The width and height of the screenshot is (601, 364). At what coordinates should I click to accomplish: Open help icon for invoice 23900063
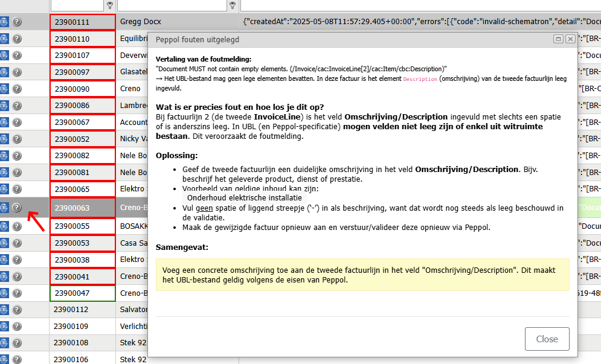click(16, 208)
